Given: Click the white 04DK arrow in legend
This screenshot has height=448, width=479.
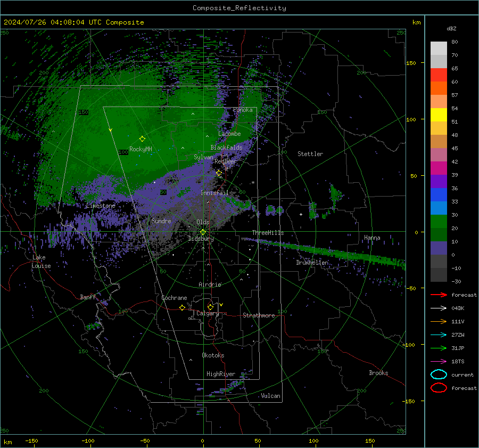Looking at the screenshot, I should [x=439, y=308].
